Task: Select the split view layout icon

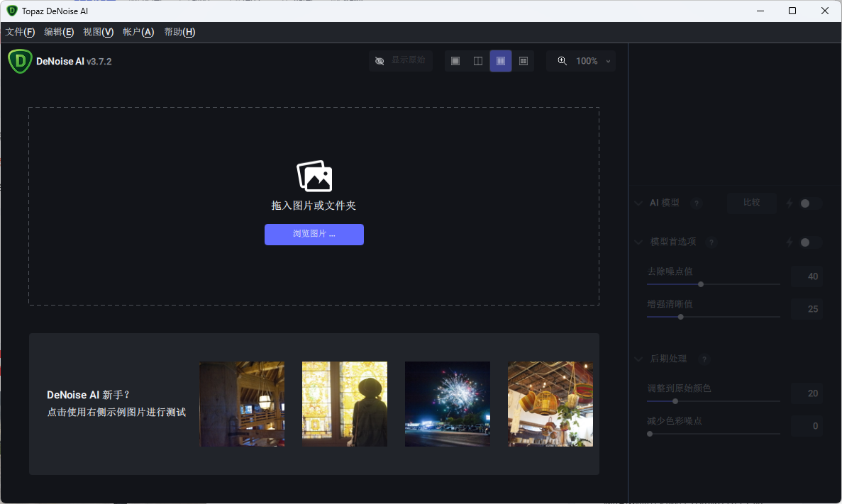Action: coord(478,61)
